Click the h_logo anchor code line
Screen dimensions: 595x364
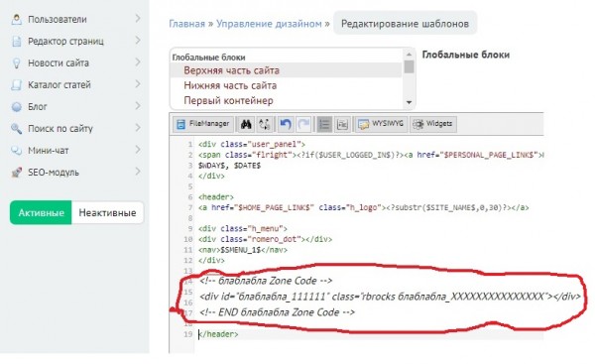point(363,207)
